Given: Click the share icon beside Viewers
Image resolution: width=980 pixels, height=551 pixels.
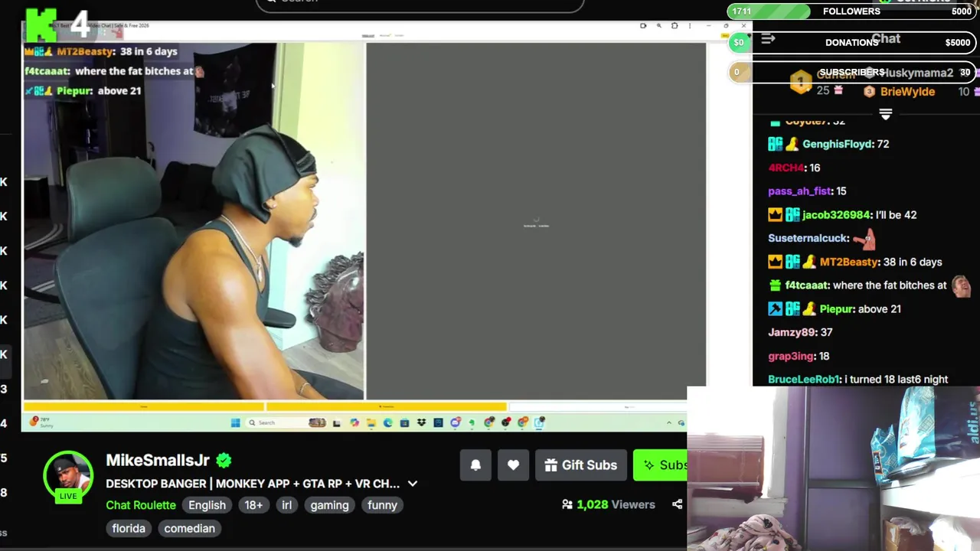Looking at the screenshot, I should tap(677, 504).
